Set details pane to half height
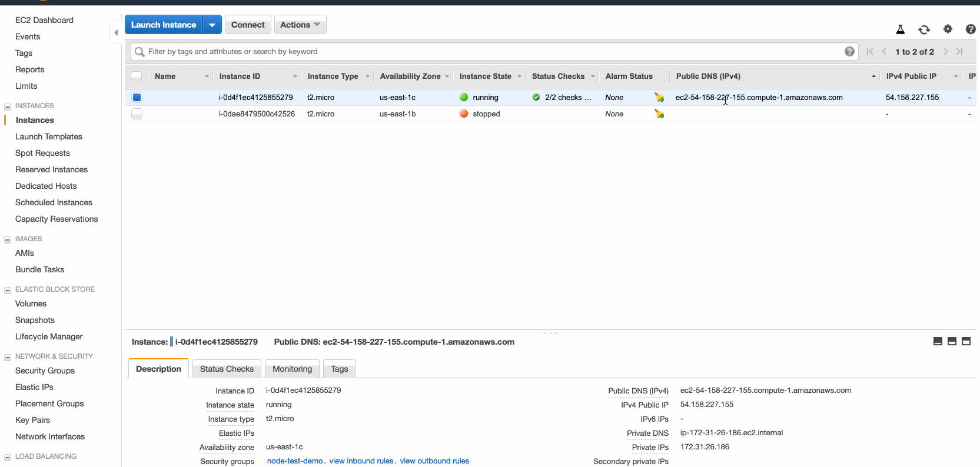Image resolution: width=980 pixels, height=467 pixels. (952, 341)
